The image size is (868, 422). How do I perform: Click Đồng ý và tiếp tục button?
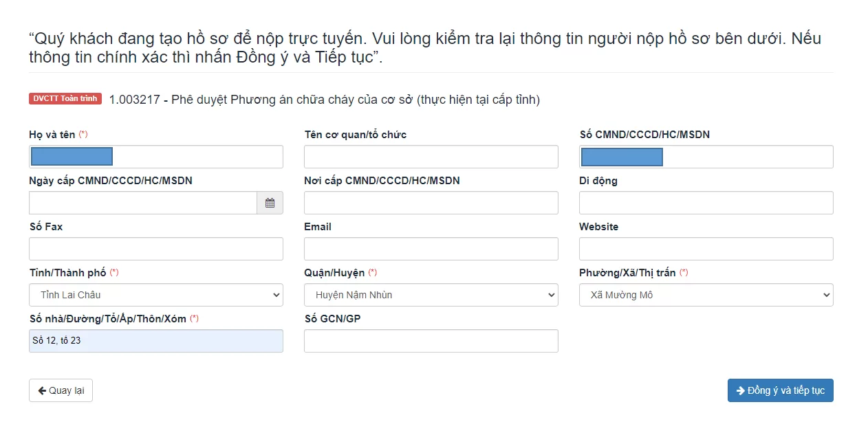781,390
